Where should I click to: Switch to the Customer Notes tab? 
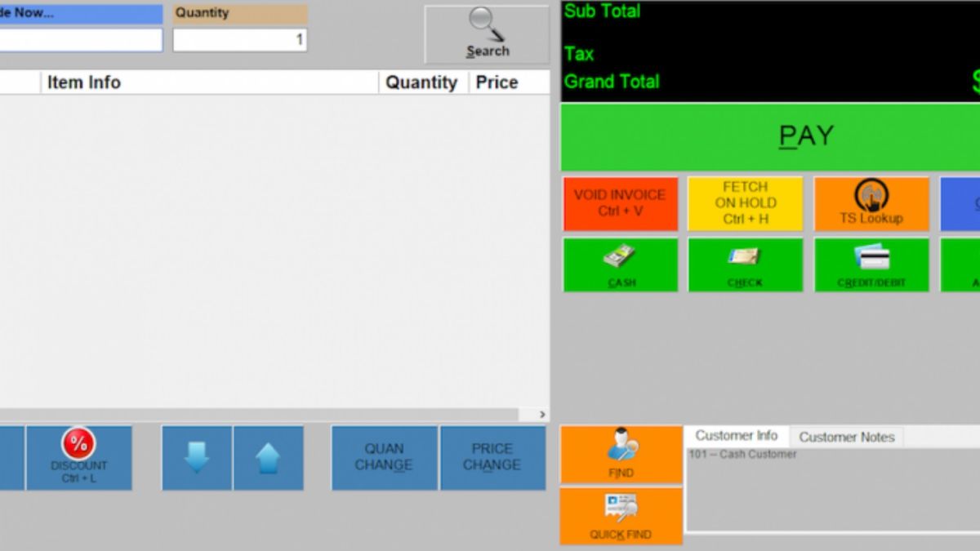pyautogui.click(x=847, y=436)
